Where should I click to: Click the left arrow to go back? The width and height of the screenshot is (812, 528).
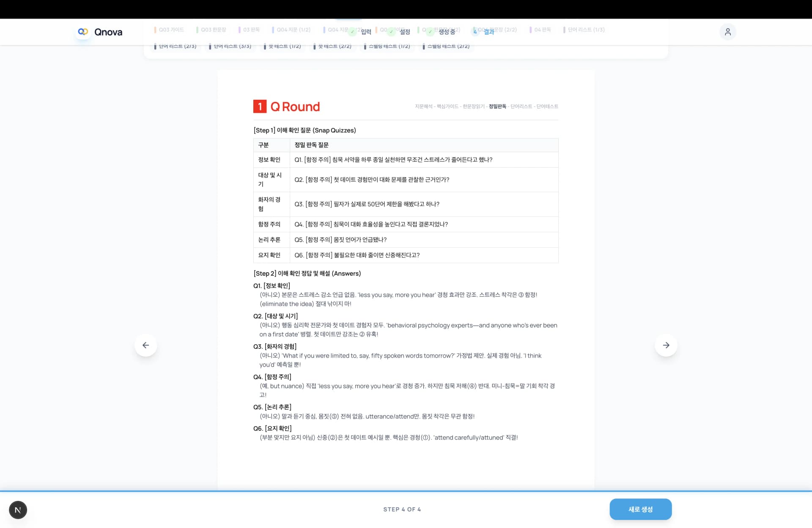click(x=145, y=345)
